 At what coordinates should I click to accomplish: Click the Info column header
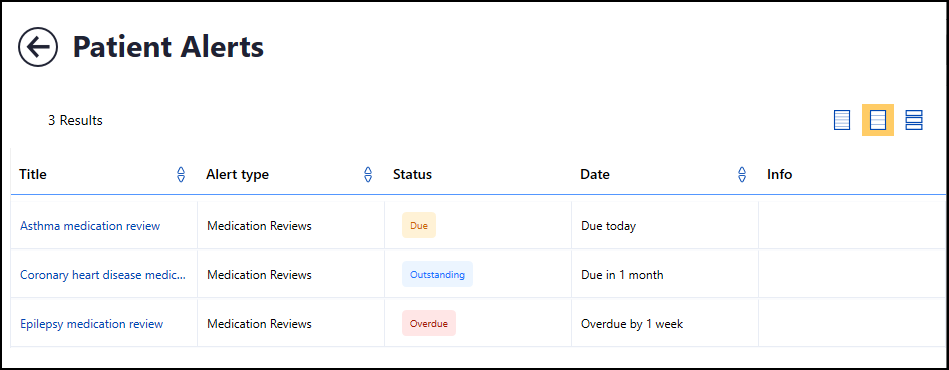point(780,174)
